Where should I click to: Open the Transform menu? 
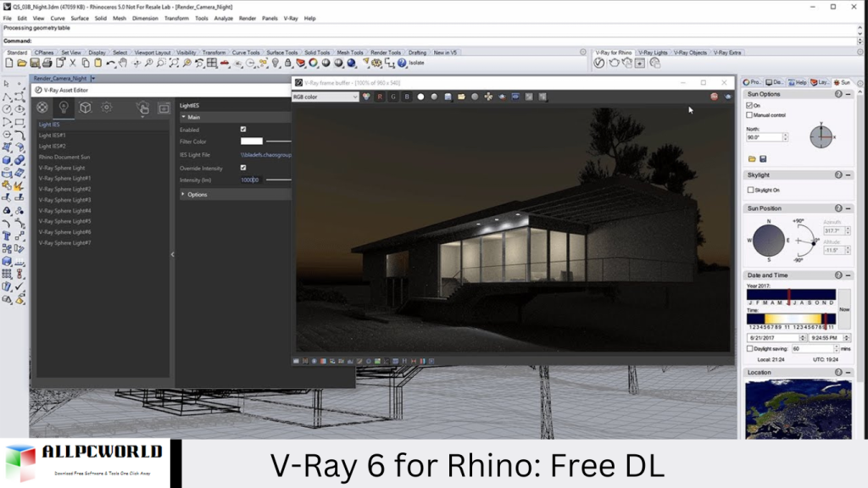176,19
